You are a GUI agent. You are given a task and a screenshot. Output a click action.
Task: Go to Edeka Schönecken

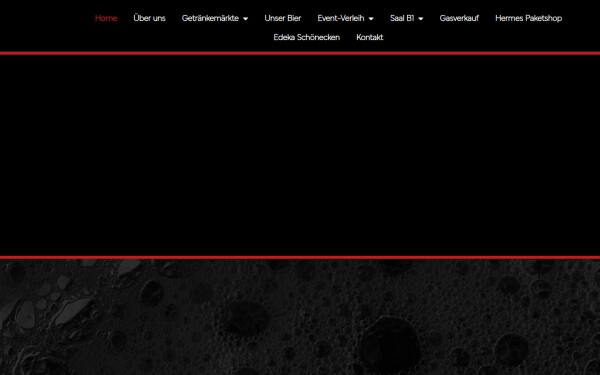point(307,38)
